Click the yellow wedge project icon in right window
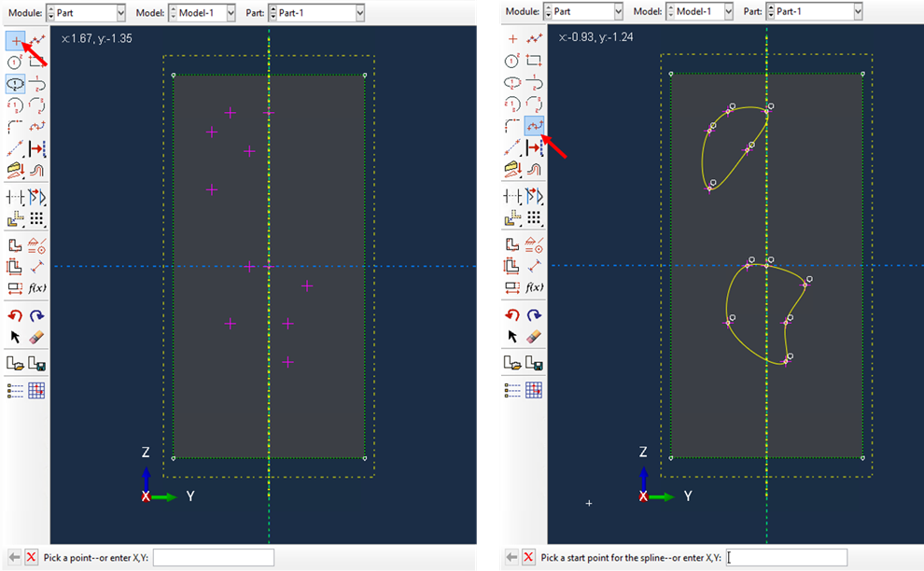 (x=512, y=169)
